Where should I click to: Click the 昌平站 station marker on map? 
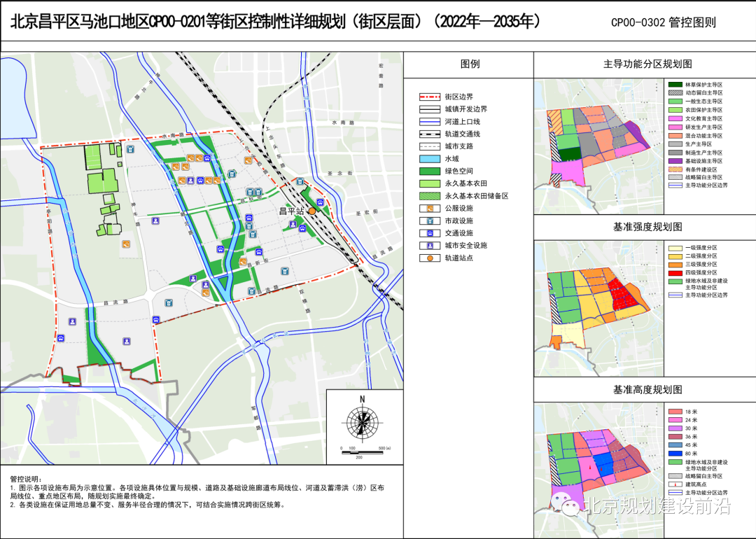click(312, 210)
